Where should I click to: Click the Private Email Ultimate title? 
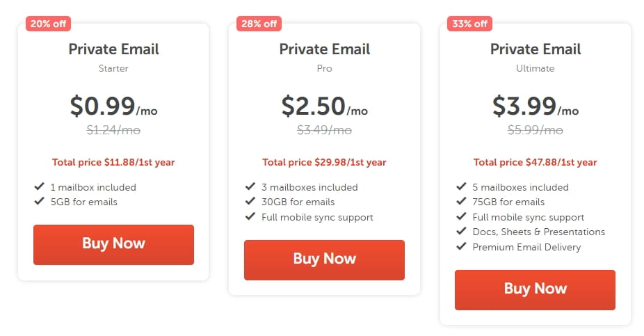click(x=535, y=49)
